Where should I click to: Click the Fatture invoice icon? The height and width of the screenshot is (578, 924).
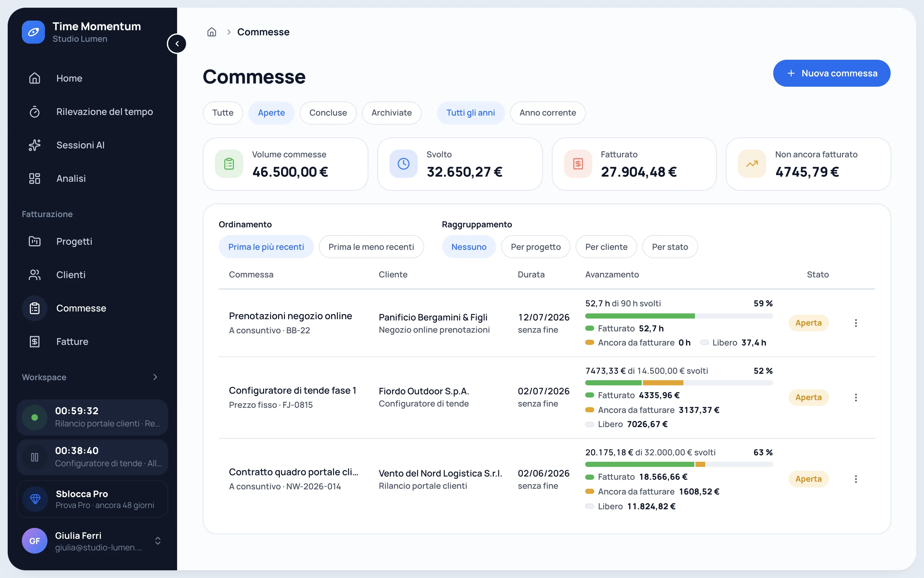tap(35, 342)
